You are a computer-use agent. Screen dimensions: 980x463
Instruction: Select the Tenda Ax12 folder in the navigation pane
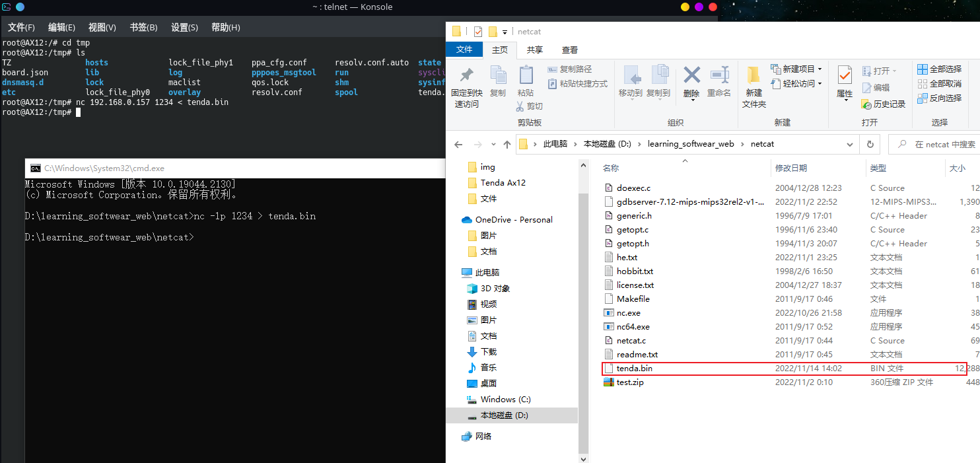pos(503,183)
